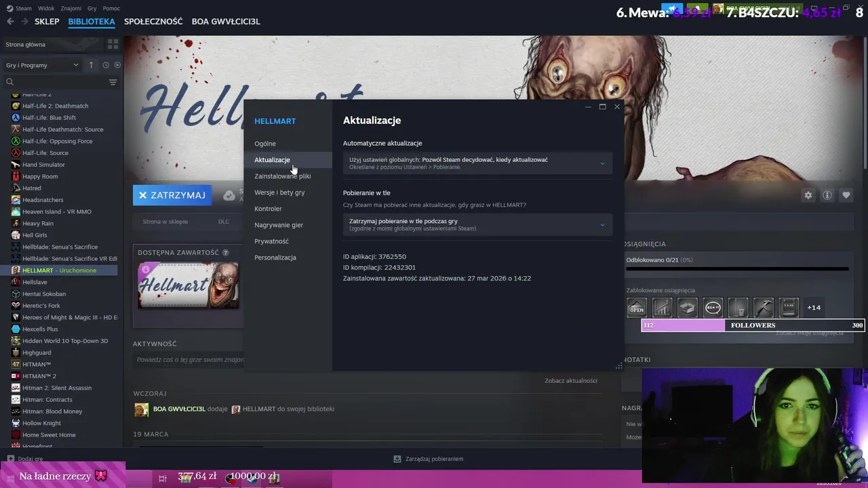Click the speech bubble achievement icon
The width and height of the screenshot is (868, 488).
[x=713, y=308]
